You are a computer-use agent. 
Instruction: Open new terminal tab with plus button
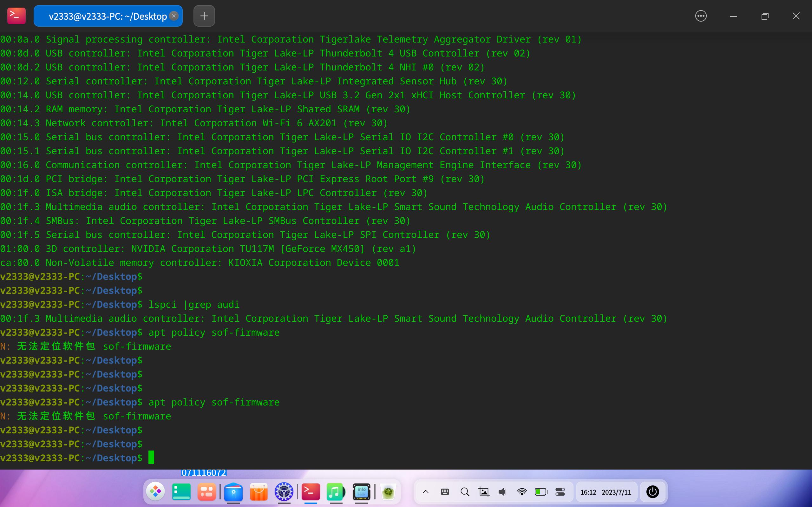204,16
